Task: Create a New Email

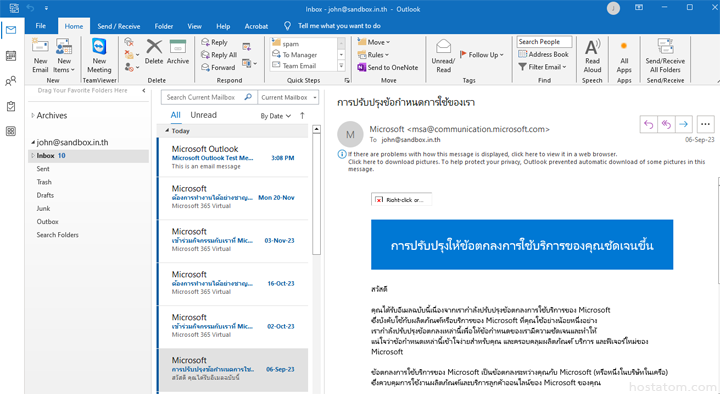Action: (40, 56)
